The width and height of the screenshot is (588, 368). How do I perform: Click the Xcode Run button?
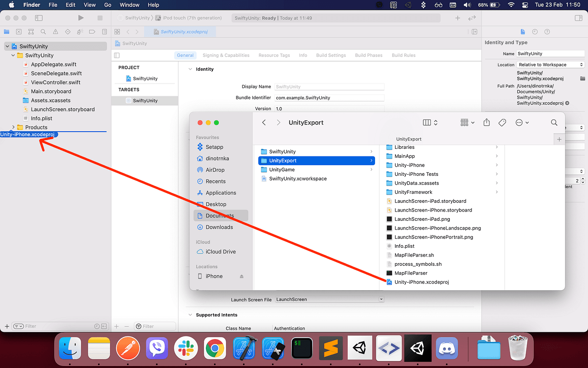[x=81, y=18]
